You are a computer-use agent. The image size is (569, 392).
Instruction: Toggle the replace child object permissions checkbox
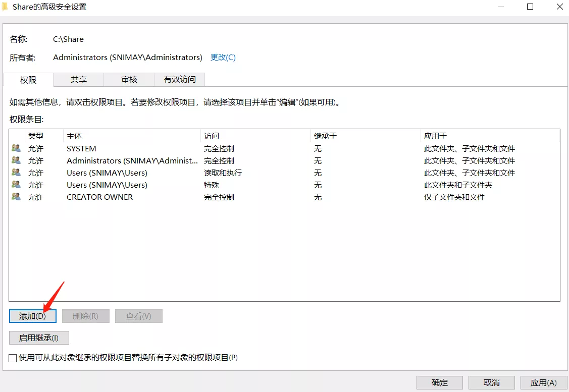tap(13, 358)
